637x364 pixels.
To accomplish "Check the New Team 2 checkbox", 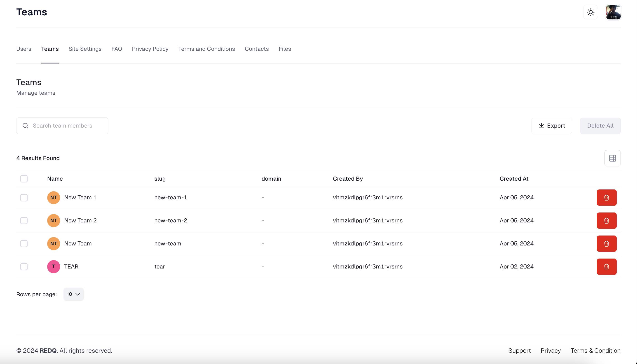I will pyautogui.click(x=24, y=220).
